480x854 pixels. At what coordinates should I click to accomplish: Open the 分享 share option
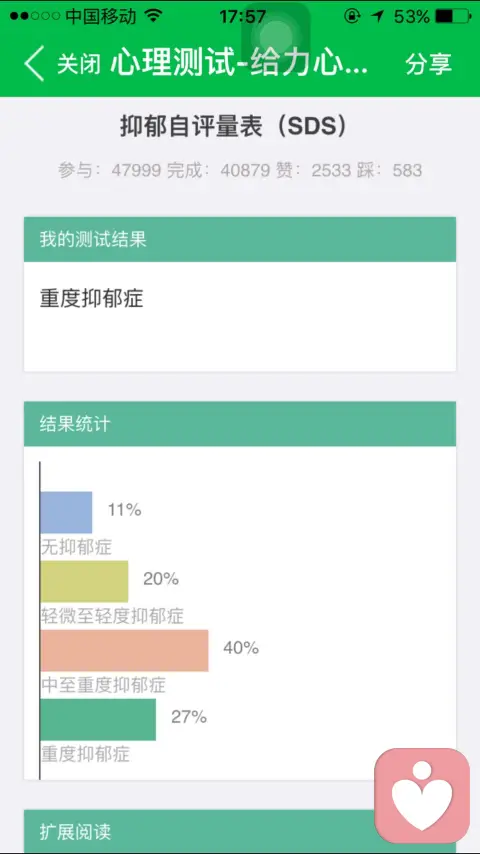point(428,64)
